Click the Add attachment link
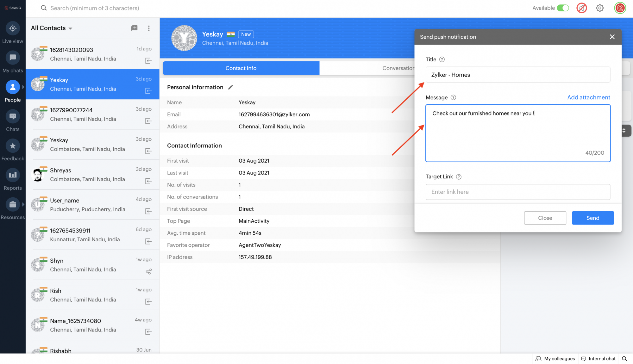The width and height of the screenshot is (633, 364). tap(588, 97)
